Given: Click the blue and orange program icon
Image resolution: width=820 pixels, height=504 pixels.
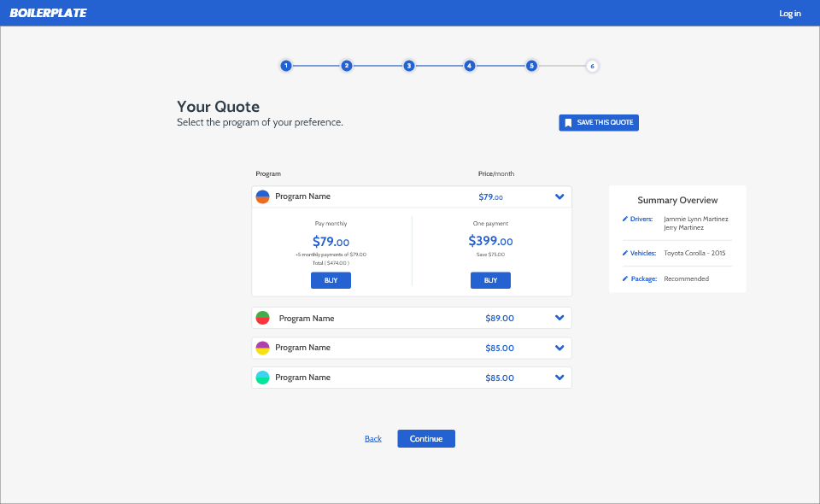Looking at the screenshot, I should click(x=263, y=196).
